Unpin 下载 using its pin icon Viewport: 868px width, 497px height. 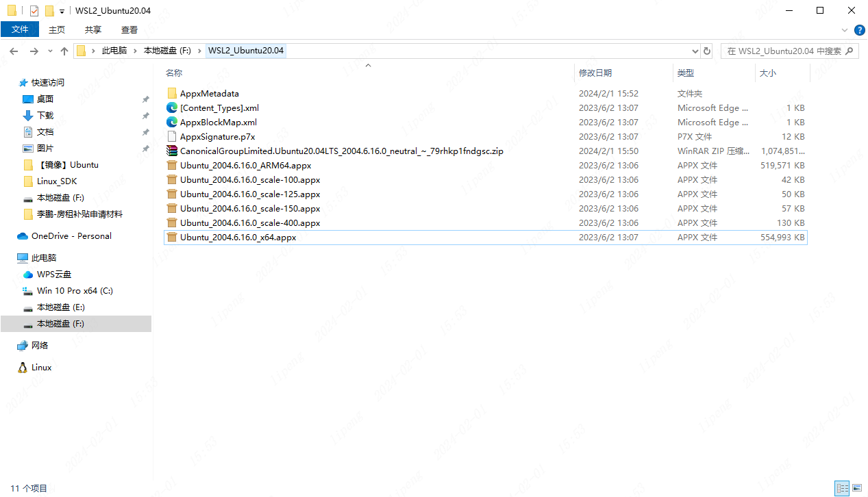pos(145,116)
